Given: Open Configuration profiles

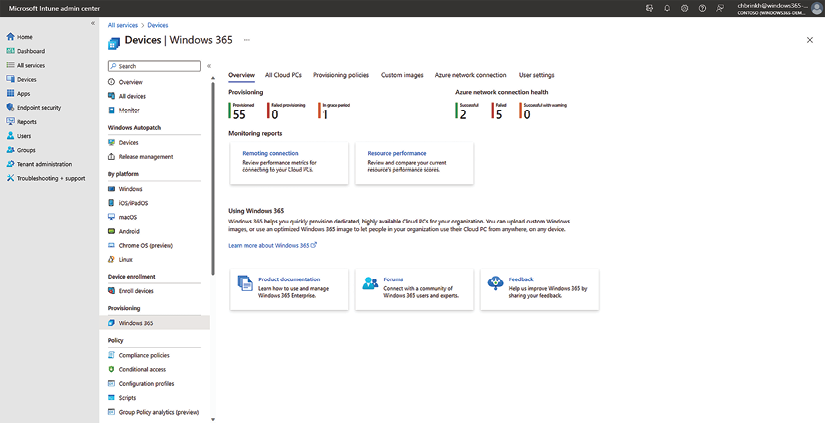Looking at the screenshot, I should pos(141,384).
